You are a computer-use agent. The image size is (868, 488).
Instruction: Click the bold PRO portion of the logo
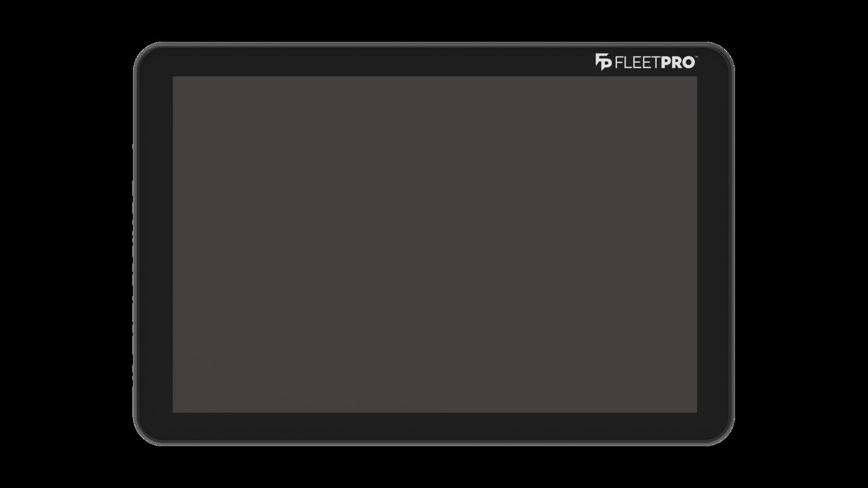[x=678, y=63]
